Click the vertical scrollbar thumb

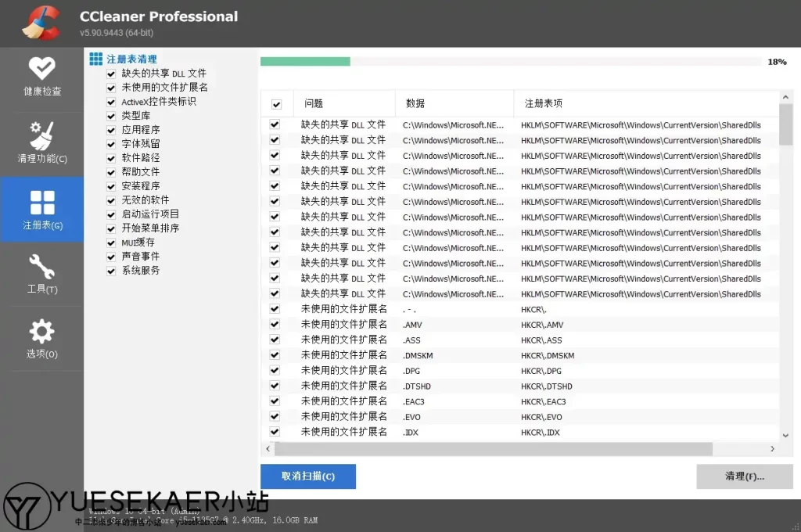click(785, 124)
